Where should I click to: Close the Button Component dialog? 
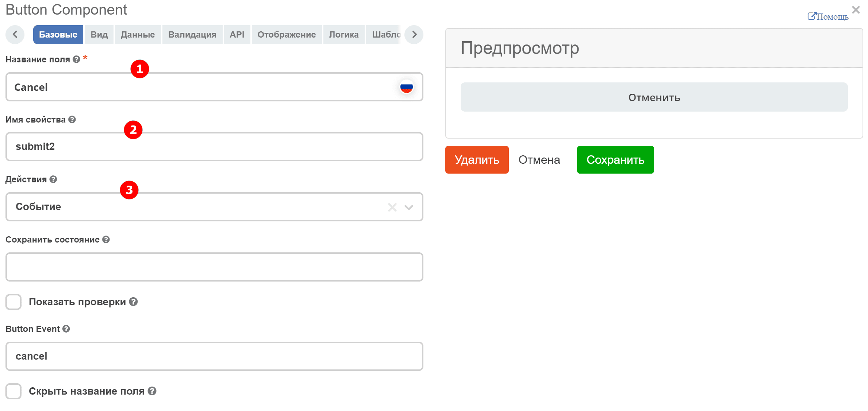coord(856,10)
